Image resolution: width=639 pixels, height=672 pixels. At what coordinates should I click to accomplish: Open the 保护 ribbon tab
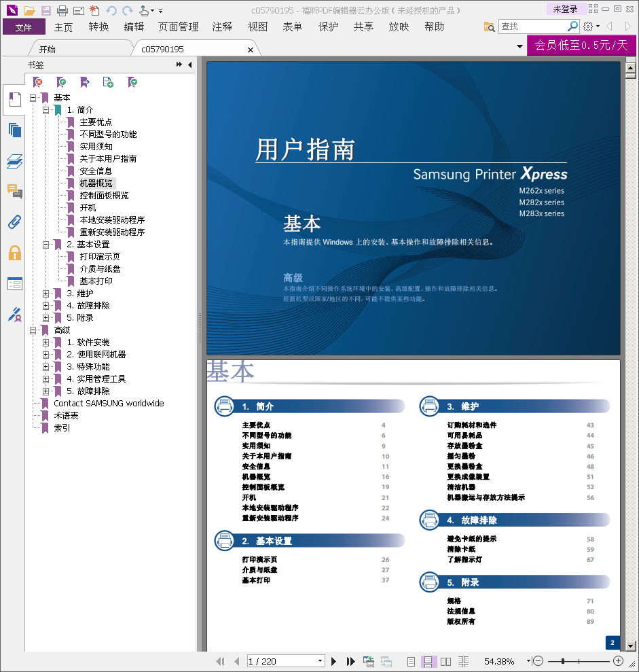tap(328, 27)
